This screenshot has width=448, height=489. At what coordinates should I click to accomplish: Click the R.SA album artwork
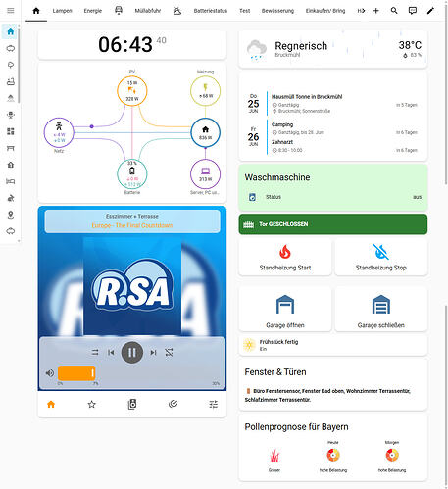[132, 286]
